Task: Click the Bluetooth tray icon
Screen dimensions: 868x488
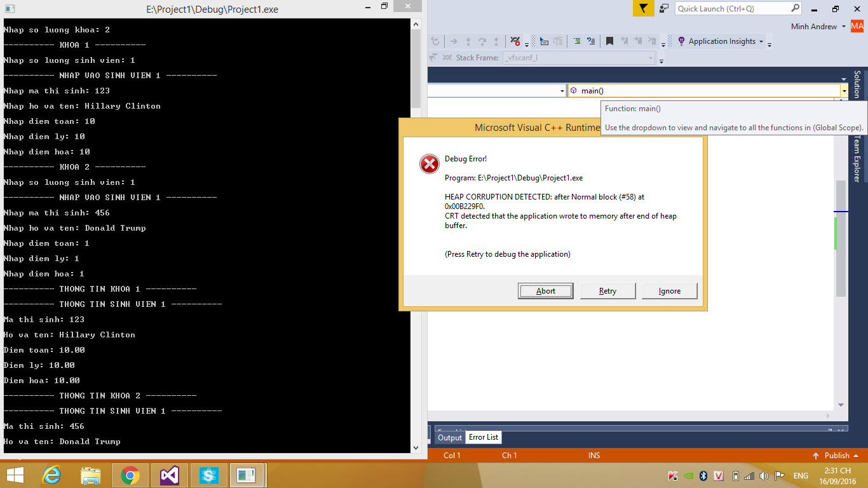Action: [x=703, y=476]
